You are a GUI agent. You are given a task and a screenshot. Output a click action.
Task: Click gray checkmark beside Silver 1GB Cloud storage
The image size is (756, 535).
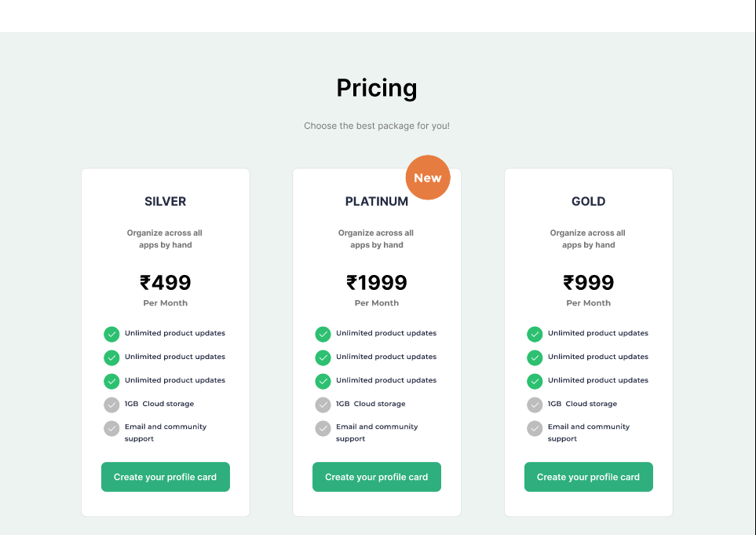(111, 405)
